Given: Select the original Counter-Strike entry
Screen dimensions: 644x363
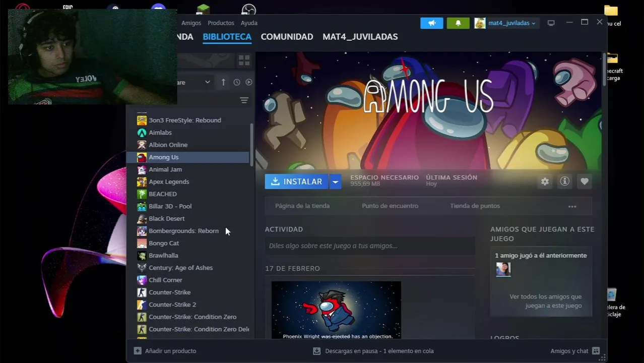Looking at the screenshot, I should [188, 292].
